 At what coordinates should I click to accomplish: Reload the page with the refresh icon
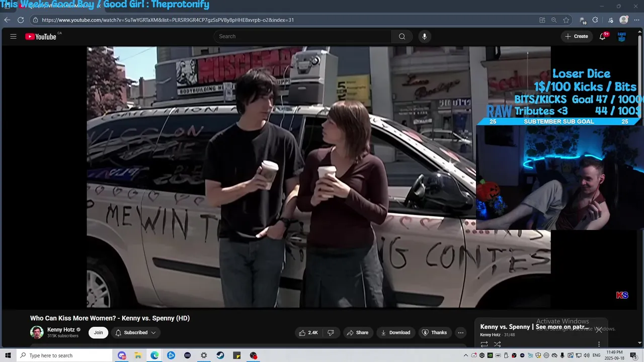coord(21,20)
